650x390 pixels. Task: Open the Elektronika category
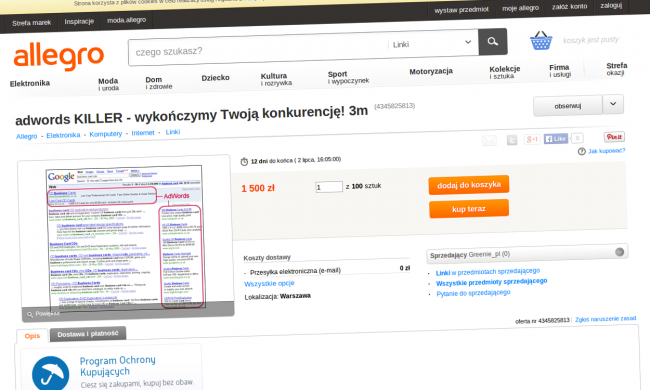point(30,83)
